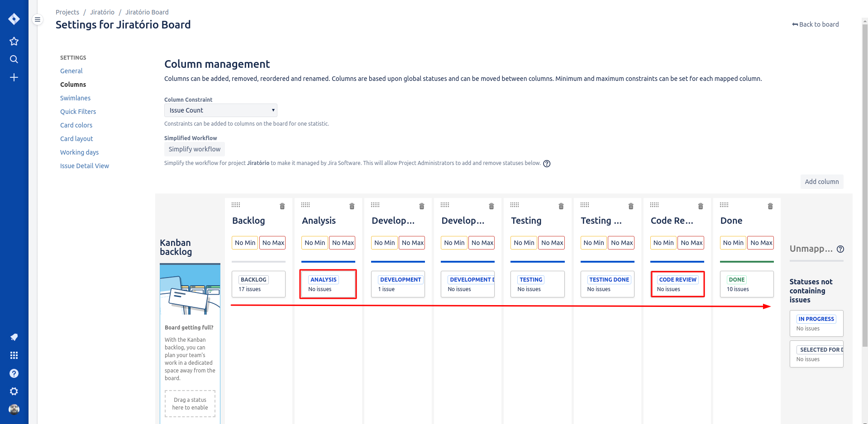Open the Column Constraint Issue Count dropdown
868x424 pixels.
click(x=220, y=110)
